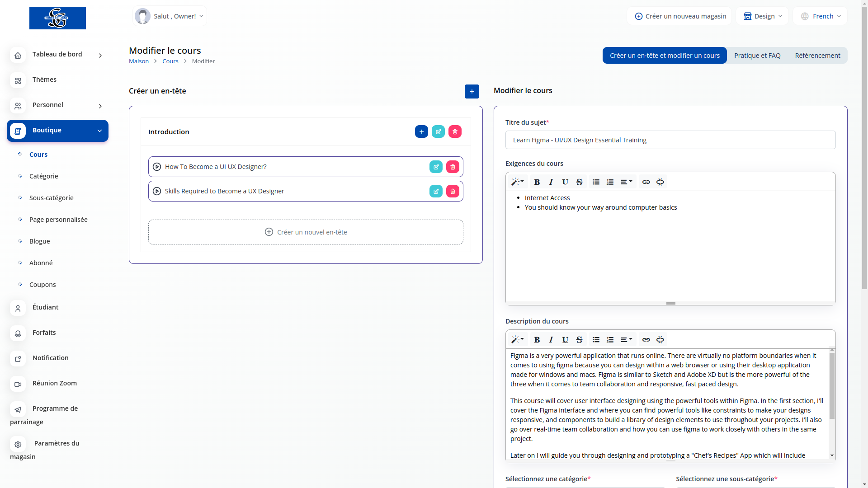Image resolution: width=868 pixels, height=488 pixels.
Task: Open the Design store selector dropdown
Action: click(762, 16)
